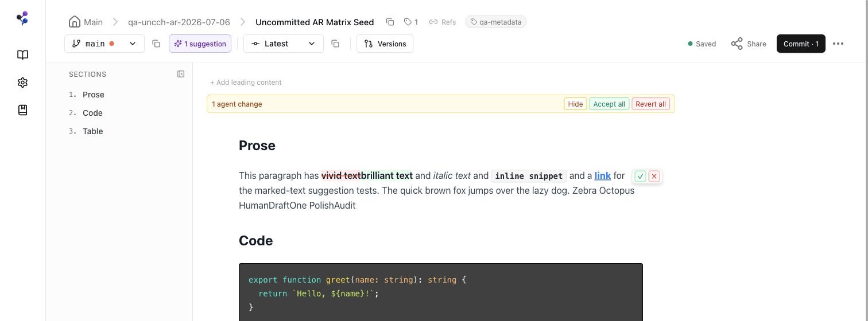This screenshot has height=321, width=868.
Task: Click Revert all agent changes
Action: click(650, 104)
